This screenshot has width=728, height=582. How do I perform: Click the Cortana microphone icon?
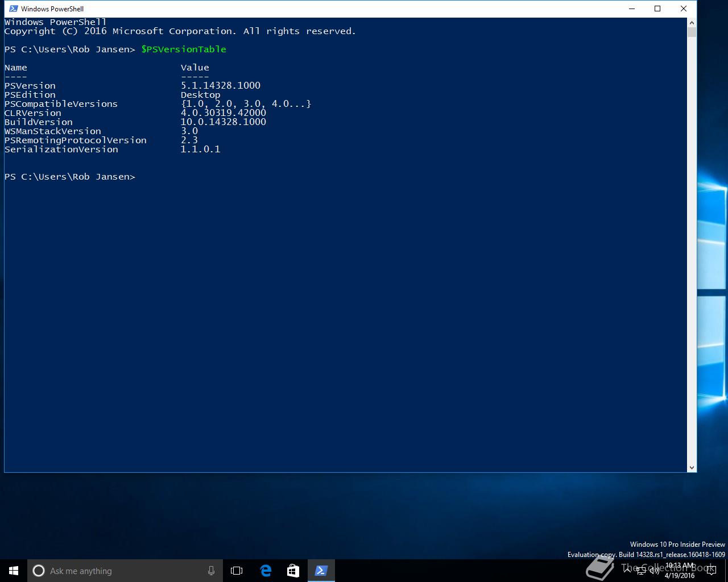pos(211,571)
